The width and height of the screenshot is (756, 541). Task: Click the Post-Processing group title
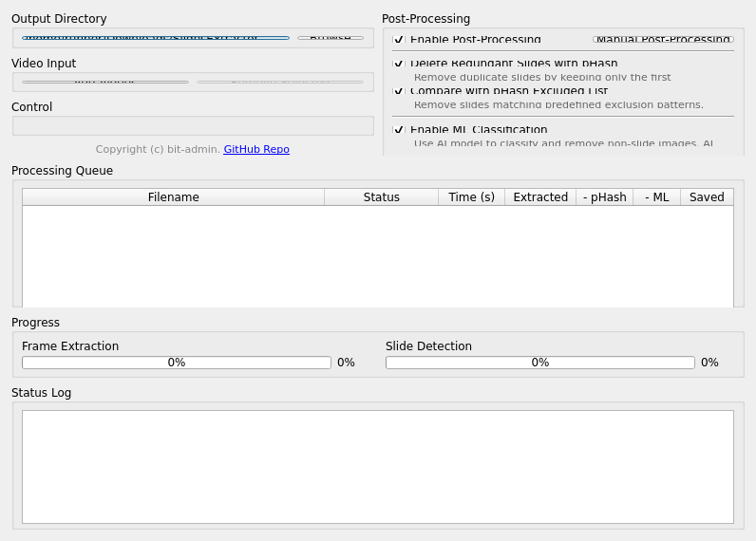pyautogui.click(x=425, y=19)
